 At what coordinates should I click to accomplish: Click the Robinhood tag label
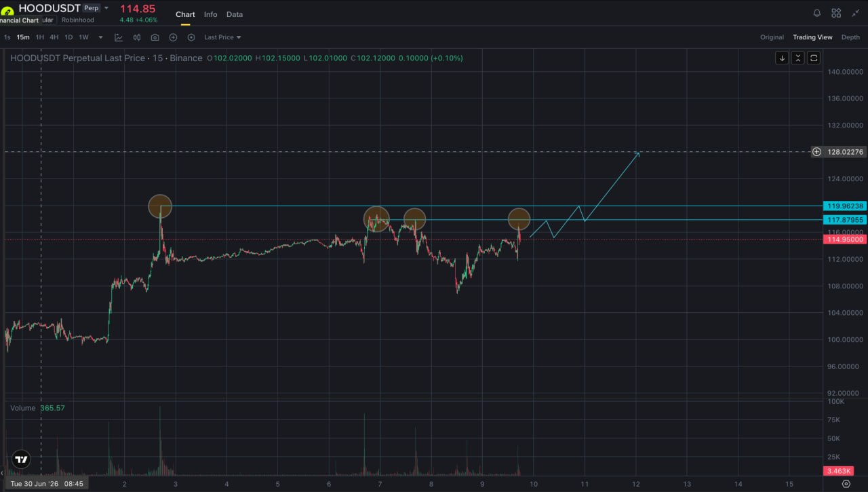point(77,20)
